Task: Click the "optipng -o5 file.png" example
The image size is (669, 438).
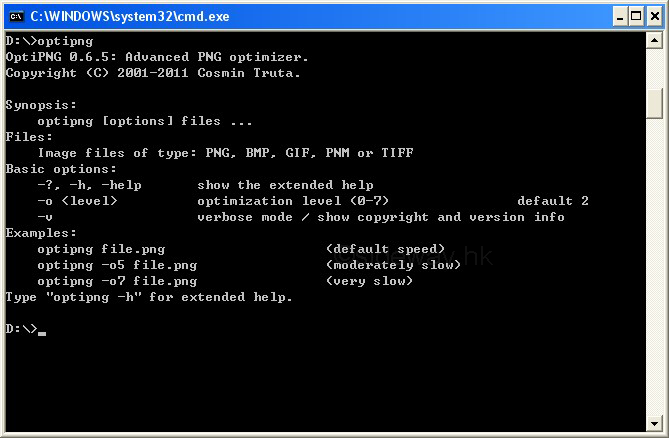Action: (117, 265)
